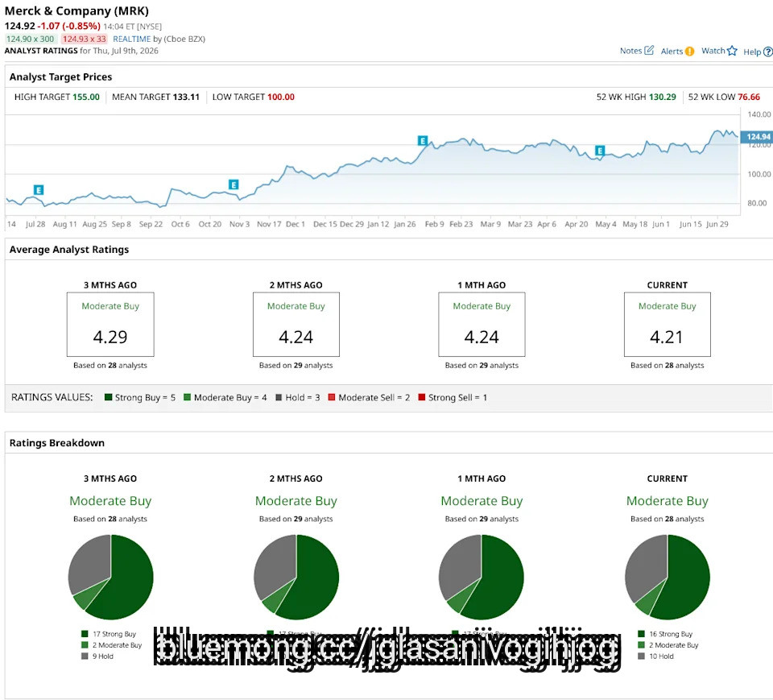The height and width of the screenshot is (700, 773).
Task: Click the Merck & Company (MRK) title
Action: [x=76, y=10]
